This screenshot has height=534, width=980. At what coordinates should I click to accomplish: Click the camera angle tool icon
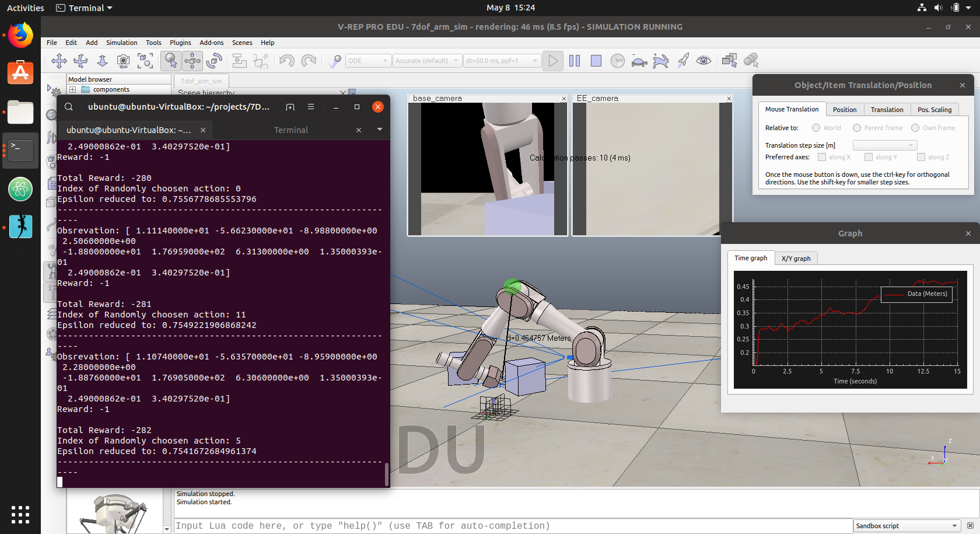click(x=123, y=61)
